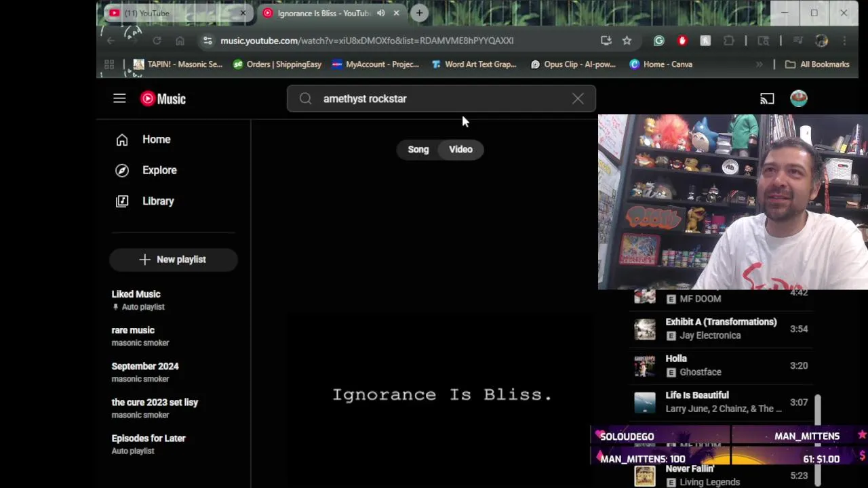Click the browser home button
The width and height of the screenshot is (868, 488).
pos(180,41)
